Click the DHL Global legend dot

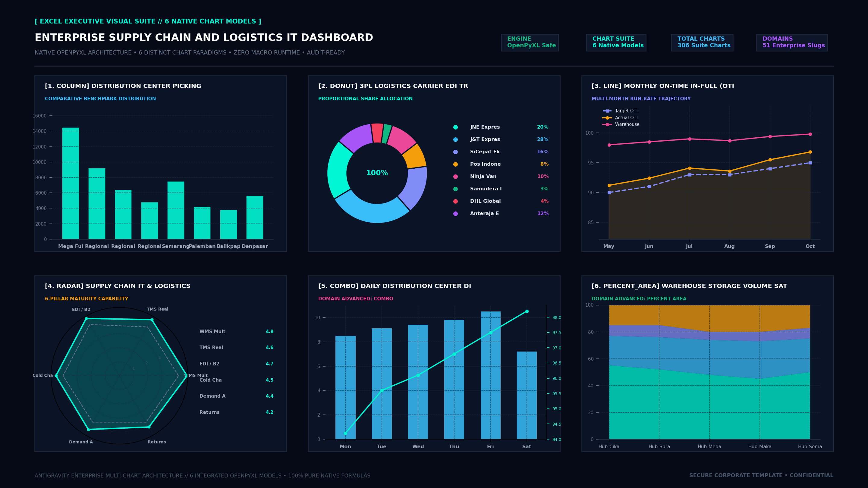point(456,202)
